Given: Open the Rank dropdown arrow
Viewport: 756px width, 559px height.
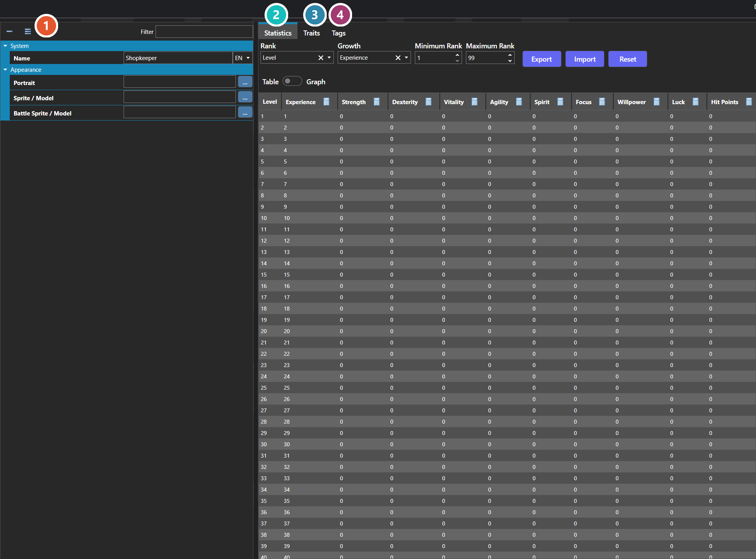Looking at the screenshot, I should (329, 58).
